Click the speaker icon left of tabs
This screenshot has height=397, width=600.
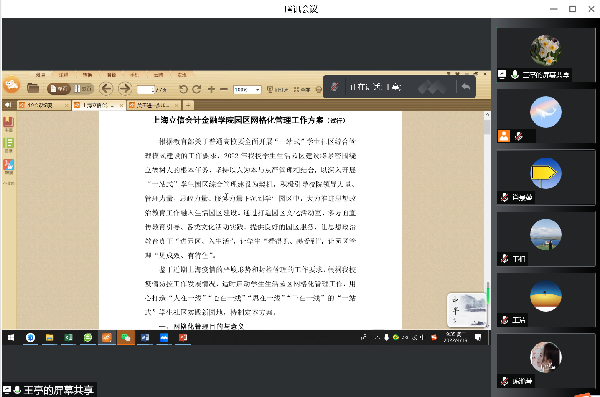(x=8, y=105)
